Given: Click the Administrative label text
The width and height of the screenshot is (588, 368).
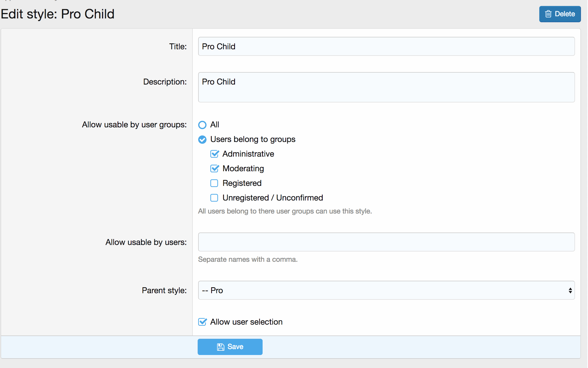Looking at the screenshot, I should (x=248, y=154).
